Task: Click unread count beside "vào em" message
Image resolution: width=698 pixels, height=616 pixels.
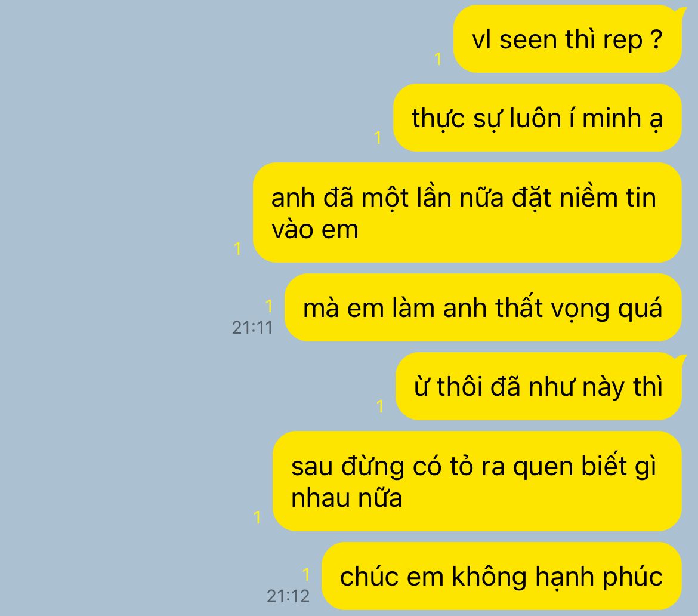Action: (x=237, y=248)
